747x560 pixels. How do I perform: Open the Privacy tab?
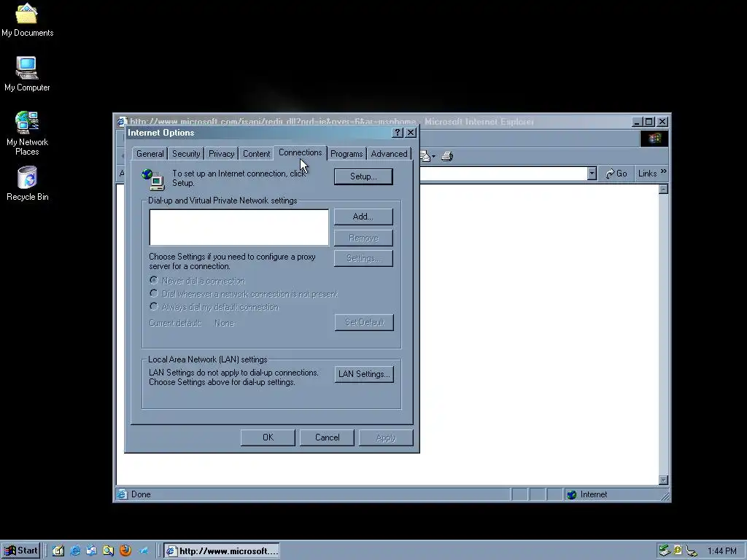point(221,154)
